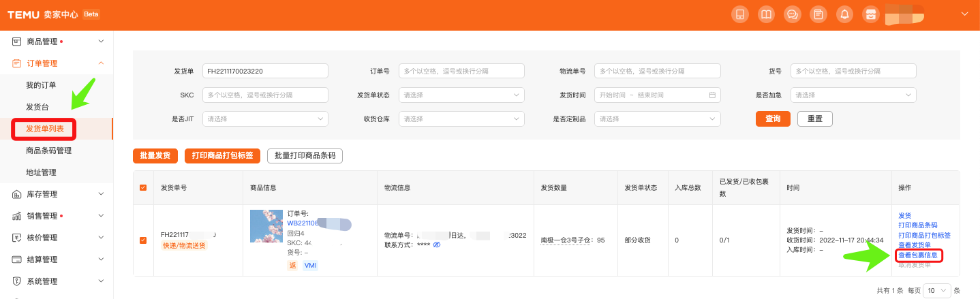This screenshot has width=980, height=299.
Task: Open the open-book guide icon
Action: [766, 14]
